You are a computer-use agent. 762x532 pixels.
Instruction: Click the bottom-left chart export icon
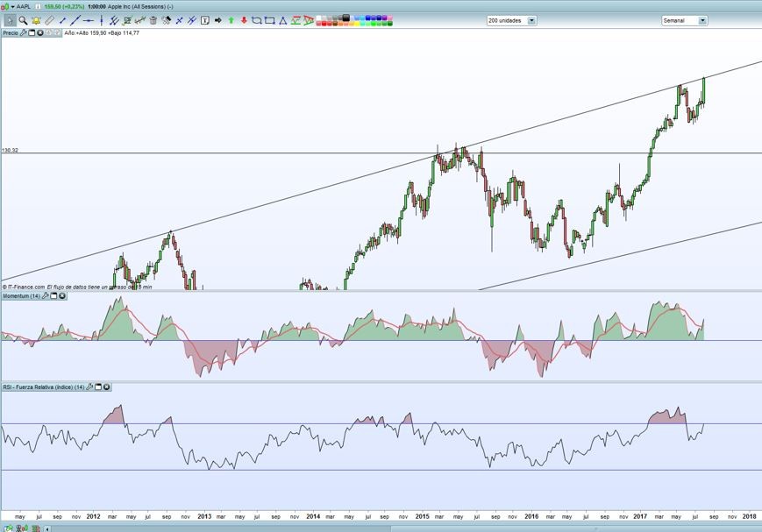tap(8, 528)
